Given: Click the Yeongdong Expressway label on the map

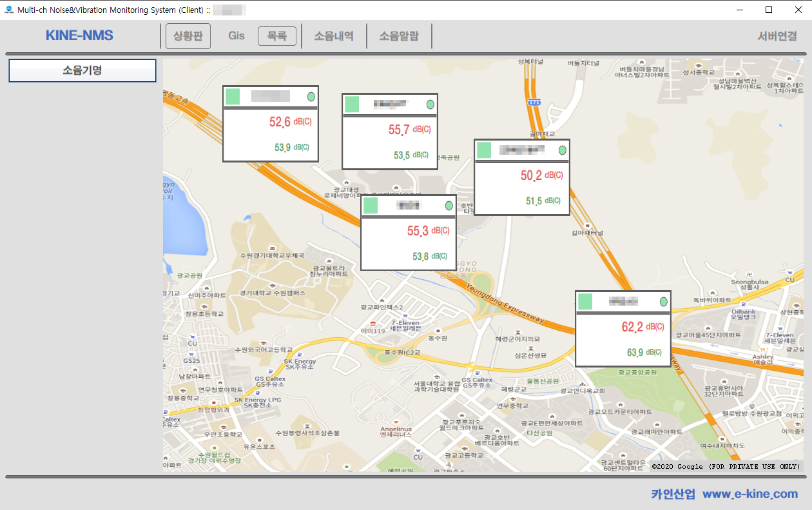Looking at the screenshot, I should 505,302.
